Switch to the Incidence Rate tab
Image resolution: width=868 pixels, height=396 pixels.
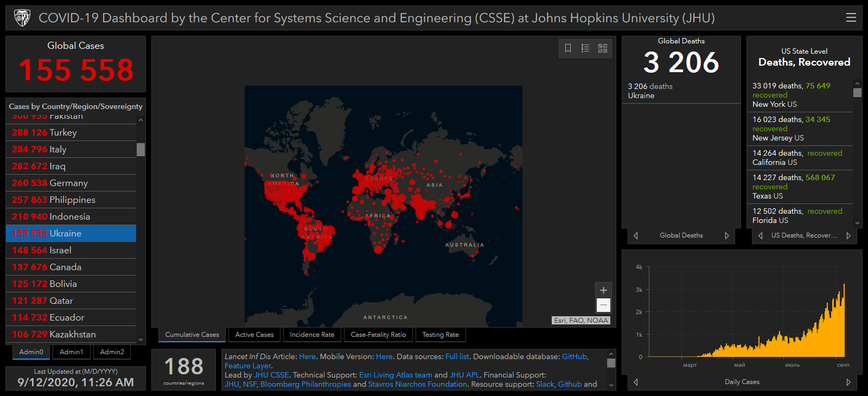coord(312,335)
